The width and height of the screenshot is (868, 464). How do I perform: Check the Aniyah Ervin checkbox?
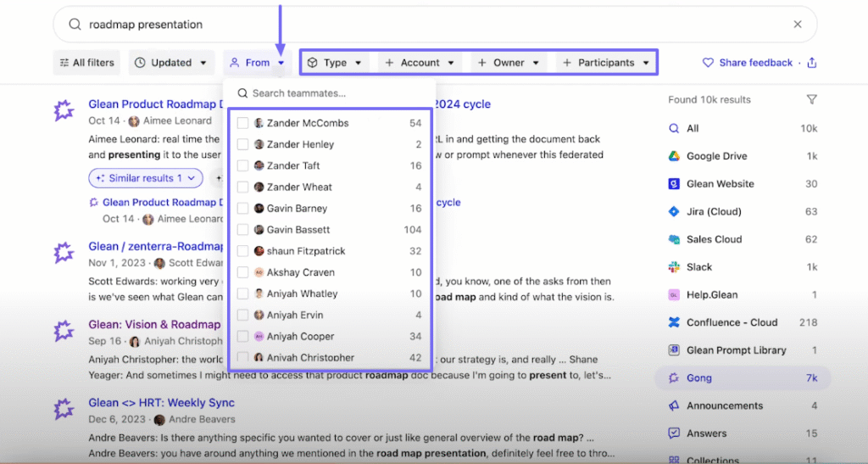click(x=242, y=315)
